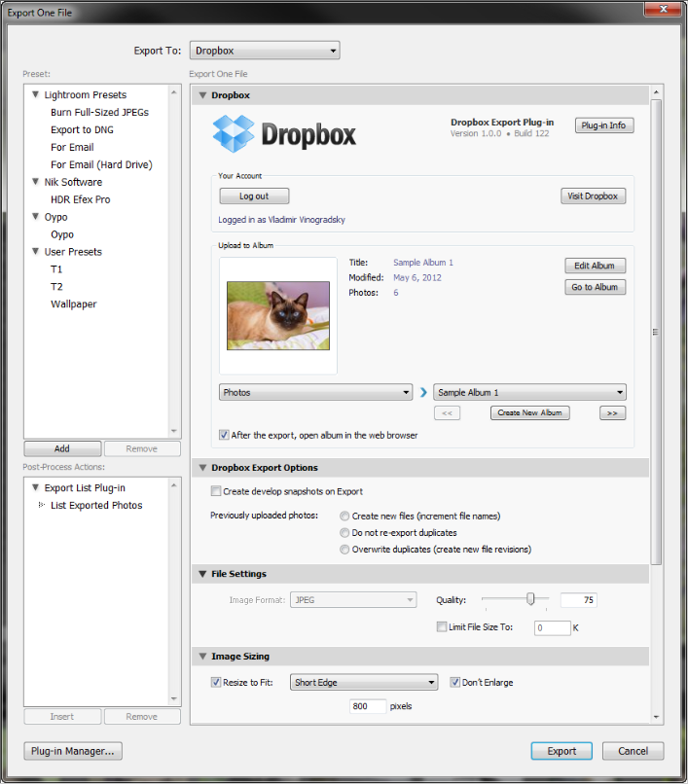
Task: Select the For Email preset
Action: pyautogui.click(x=72, y=147)
